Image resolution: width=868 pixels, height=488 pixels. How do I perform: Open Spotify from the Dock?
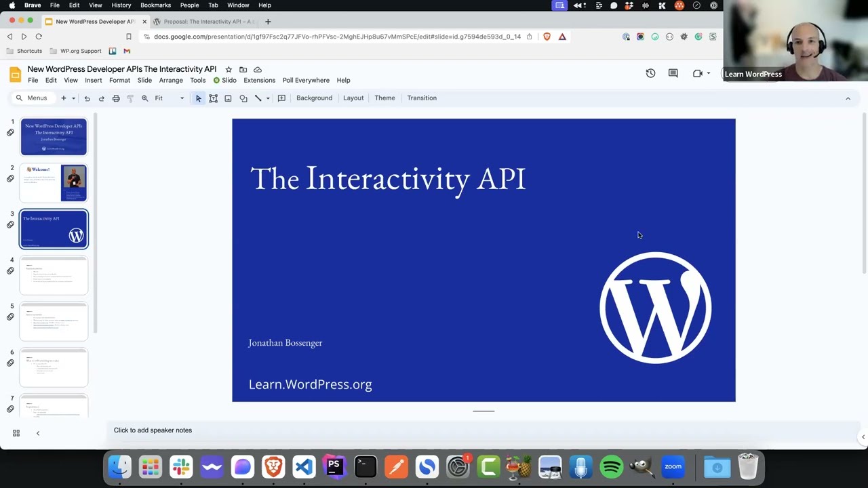click(611, 467)
